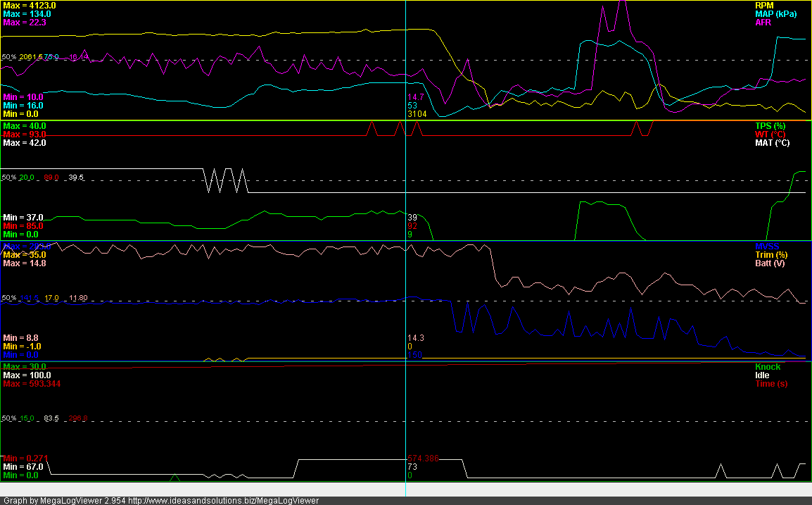Screen dimensions: 812x505
Task: Select the red Time (s) legend label
Action: click(x=771, y=383)
